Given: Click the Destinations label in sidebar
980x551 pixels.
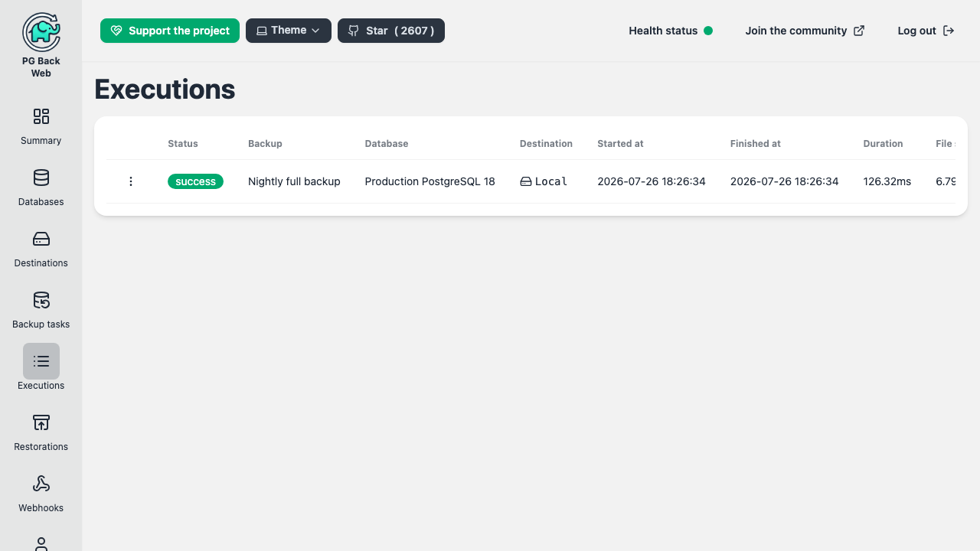Looking at the screenshot, I should click(41, 263).
